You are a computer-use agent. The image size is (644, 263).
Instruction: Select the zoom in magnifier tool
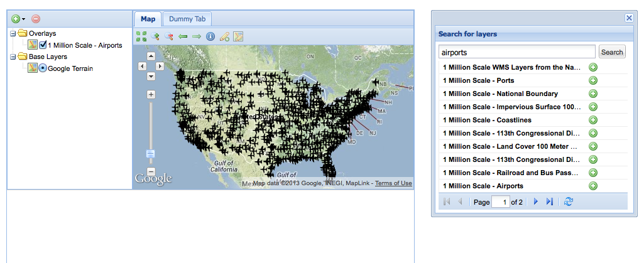coord(155,36)
